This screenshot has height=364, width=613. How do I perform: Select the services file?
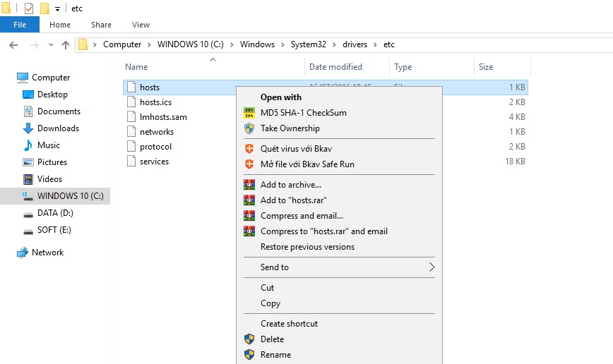tap(155, 162)
